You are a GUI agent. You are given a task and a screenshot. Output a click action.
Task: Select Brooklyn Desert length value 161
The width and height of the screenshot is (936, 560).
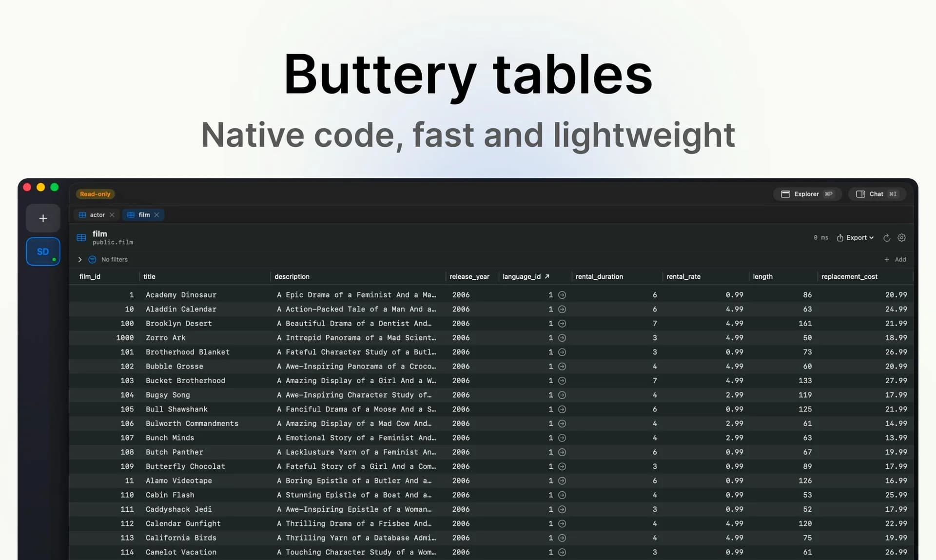click(805, 324)
